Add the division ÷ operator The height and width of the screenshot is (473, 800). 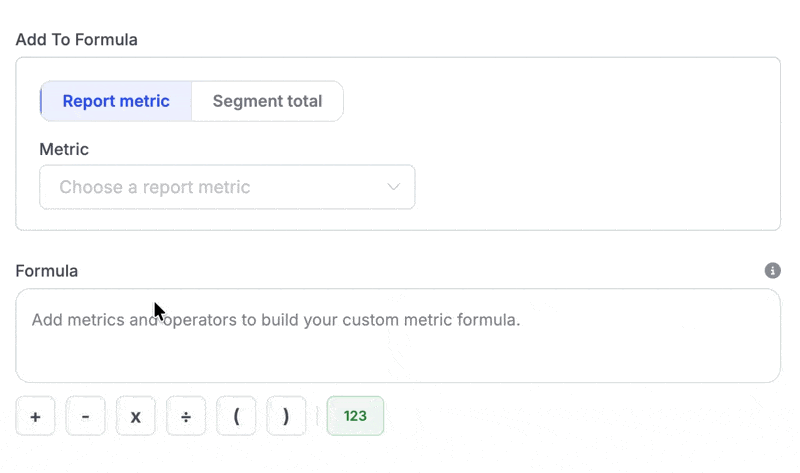186,416
